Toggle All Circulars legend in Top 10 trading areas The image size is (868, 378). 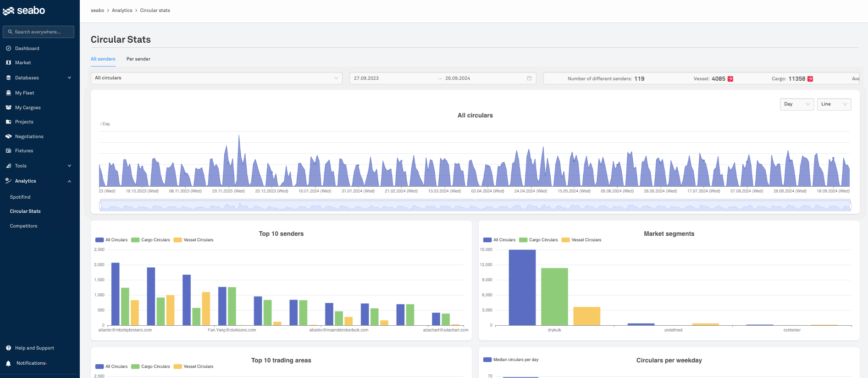click(111, 367)
